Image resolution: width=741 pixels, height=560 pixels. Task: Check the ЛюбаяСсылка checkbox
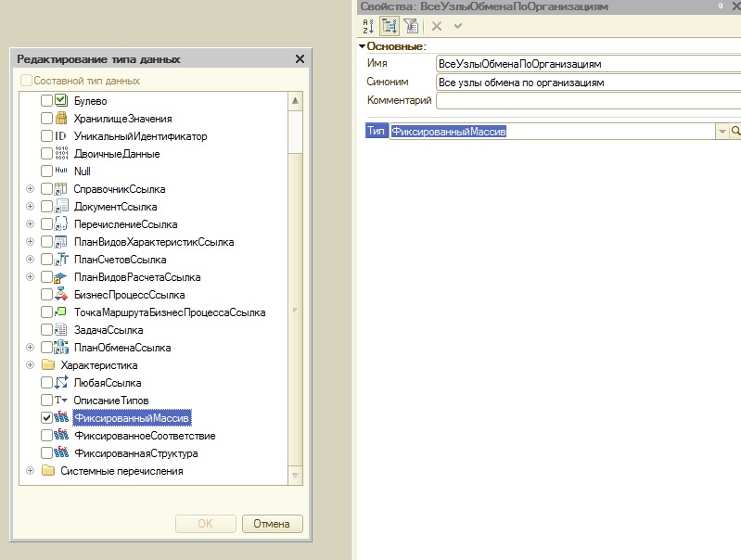click(x=46, y=382)
